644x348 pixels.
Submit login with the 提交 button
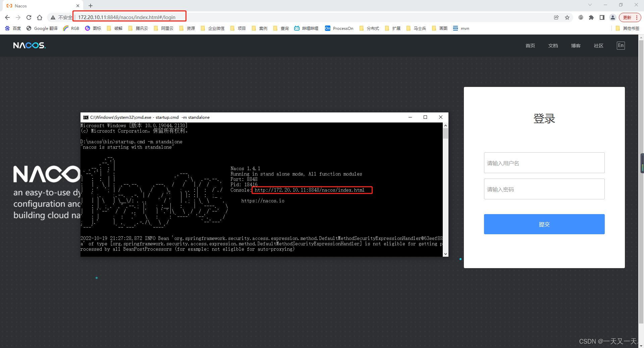(544, 224)
